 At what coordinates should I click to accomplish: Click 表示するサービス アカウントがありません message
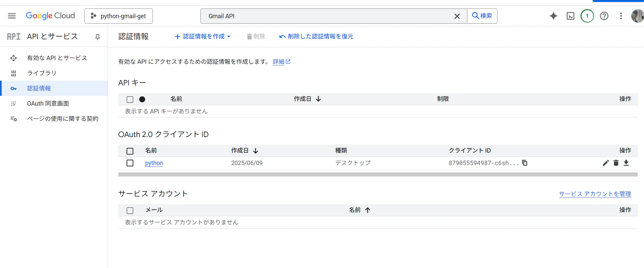click(182, 222)
